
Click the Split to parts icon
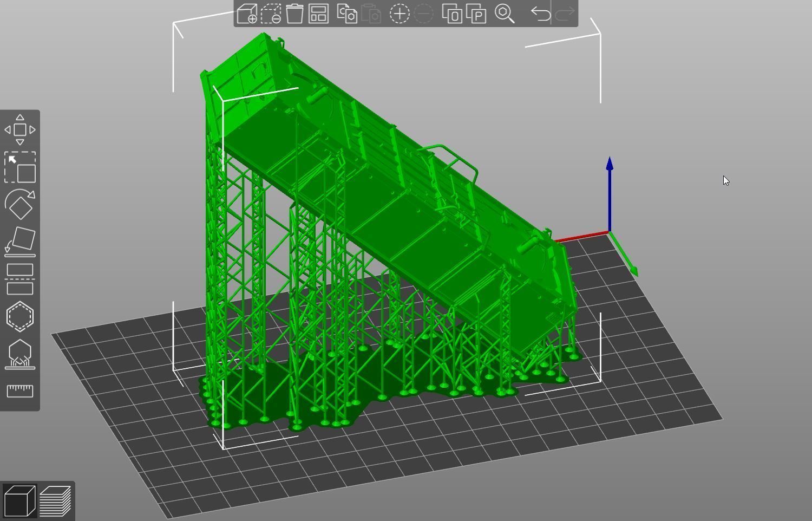pos(476,14)
